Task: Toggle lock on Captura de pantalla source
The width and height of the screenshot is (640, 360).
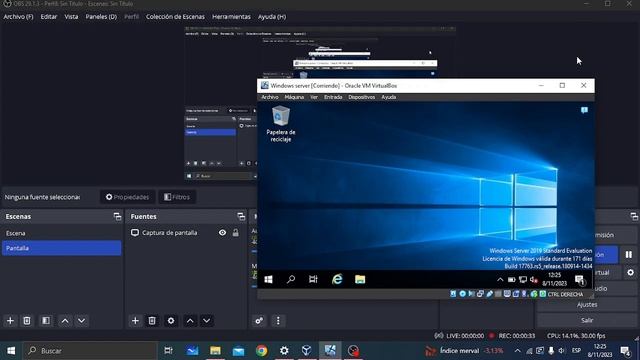Action: 236,233
